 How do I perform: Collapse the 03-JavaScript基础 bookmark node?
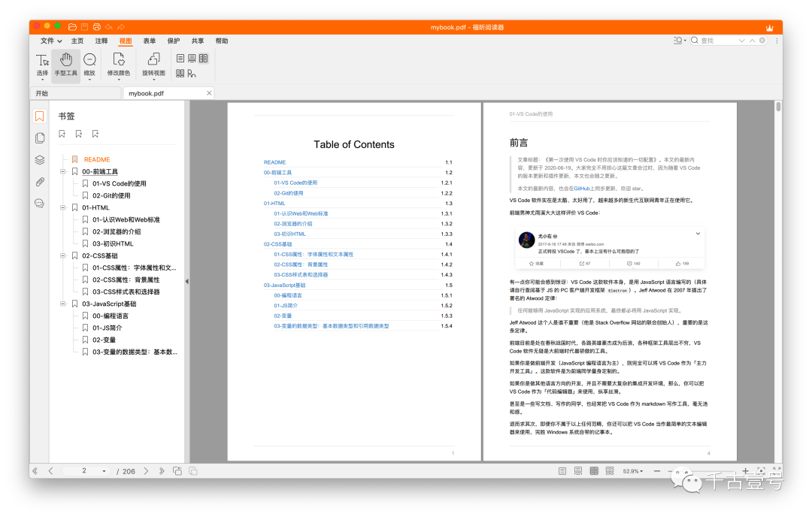click(62, 304)
